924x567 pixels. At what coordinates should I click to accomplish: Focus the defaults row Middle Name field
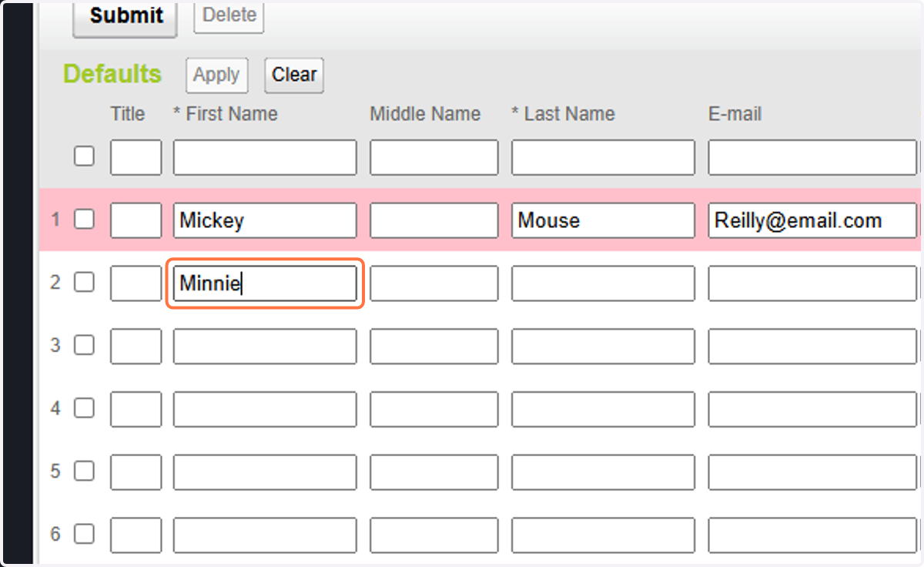click(x=434, y=158)
